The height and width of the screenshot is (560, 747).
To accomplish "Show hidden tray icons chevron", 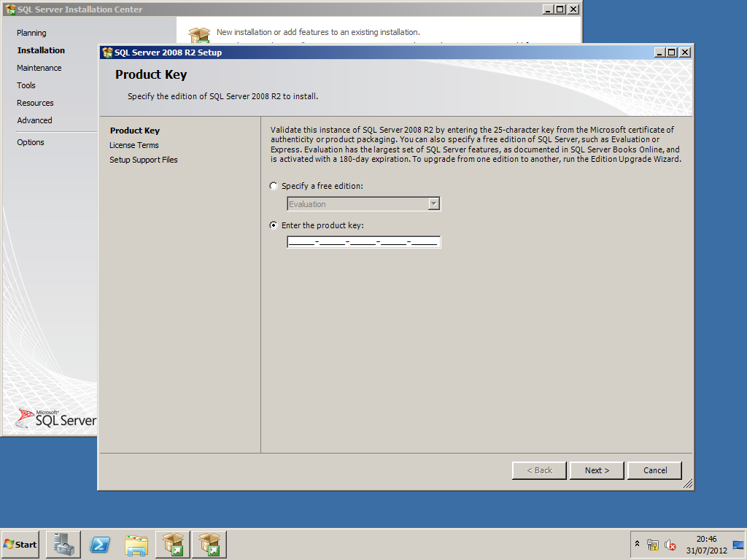I will 637,544.
